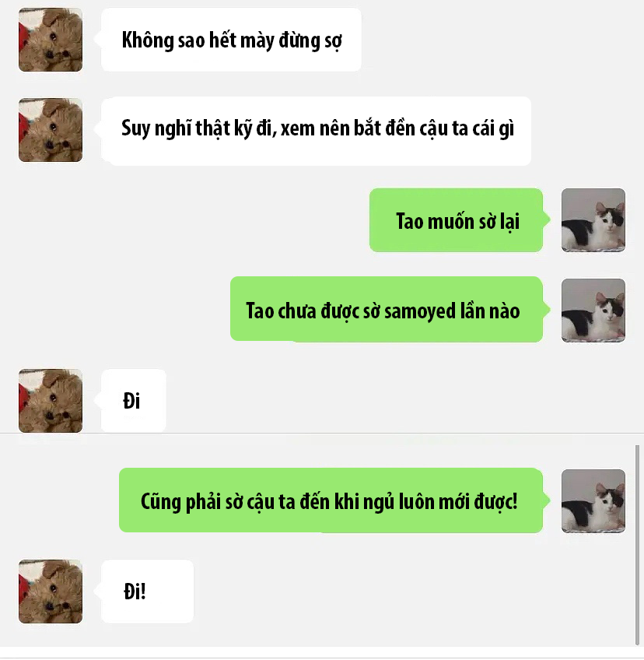Viewport: 644px width, 660px height.
Task: Click dog avatar beside "Đi!" message
Action: [51, 592]
